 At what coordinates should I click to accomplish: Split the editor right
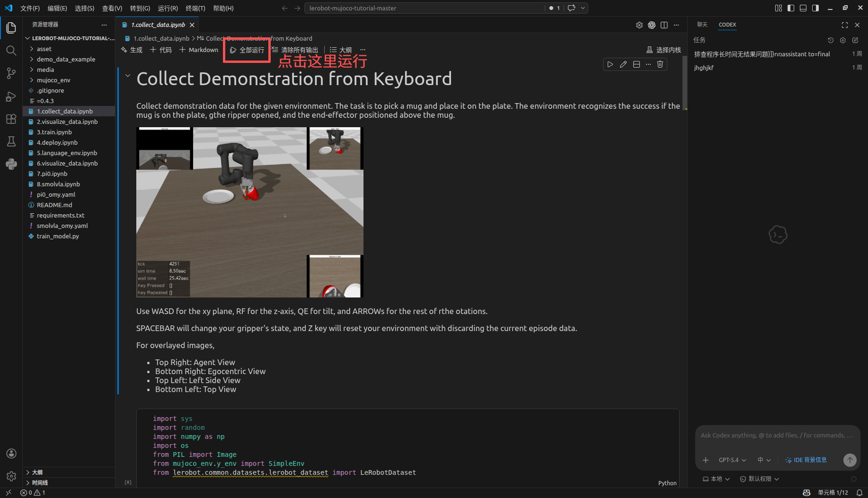pos(664,25)
